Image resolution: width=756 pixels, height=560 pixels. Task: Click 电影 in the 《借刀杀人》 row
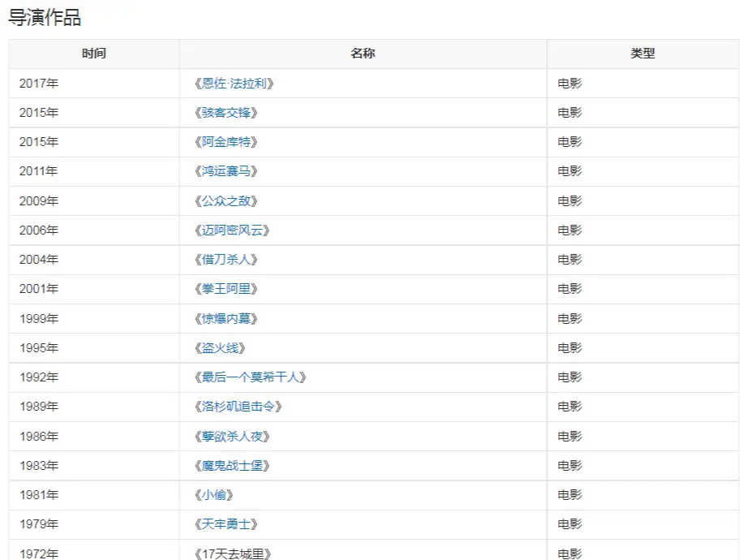569,260
